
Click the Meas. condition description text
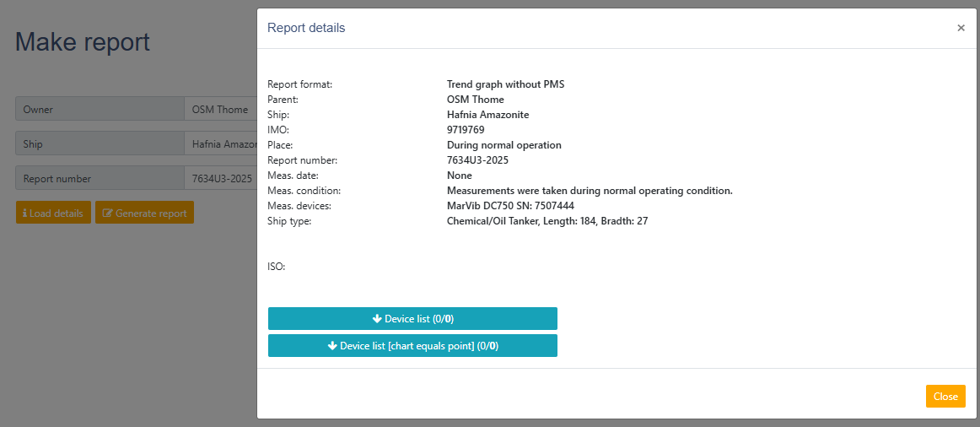point(590,191)
